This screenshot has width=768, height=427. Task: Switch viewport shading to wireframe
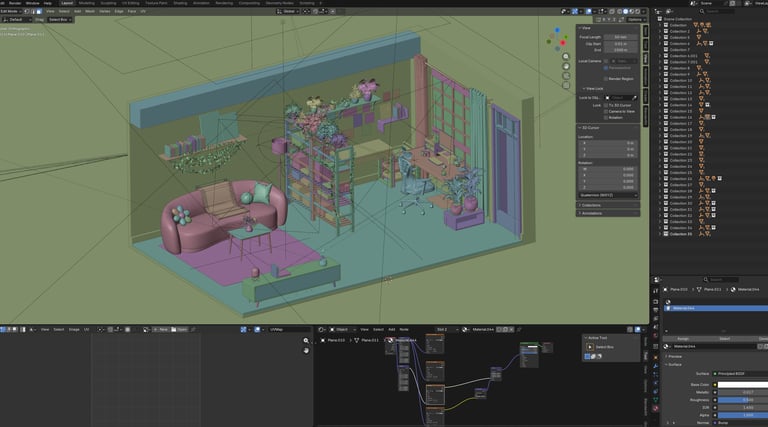(620, 11)
